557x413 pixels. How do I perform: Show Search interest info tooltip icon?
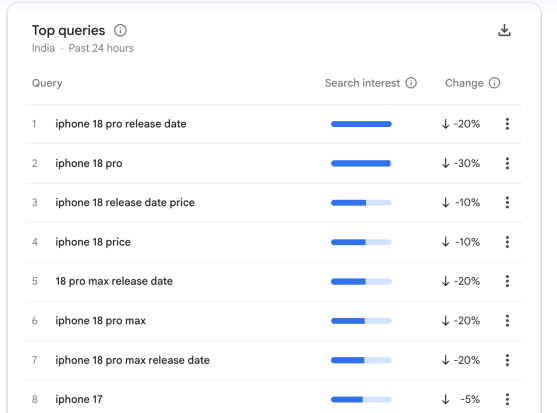(411, 83)
